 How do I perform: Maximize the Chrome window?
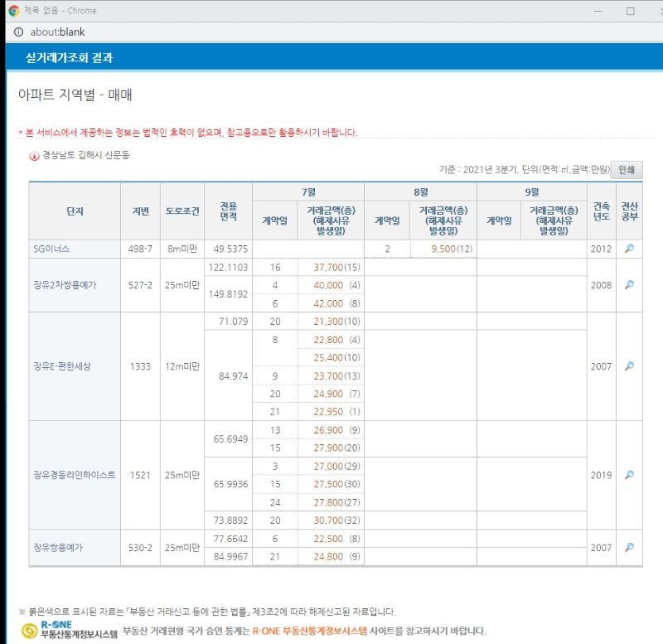tap(630, 11)
